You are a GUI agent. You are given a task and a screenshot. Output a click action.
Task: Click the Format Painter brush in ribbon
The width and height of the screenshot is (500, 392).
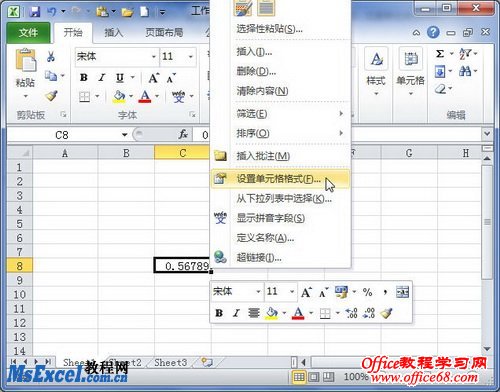point(51,96)
